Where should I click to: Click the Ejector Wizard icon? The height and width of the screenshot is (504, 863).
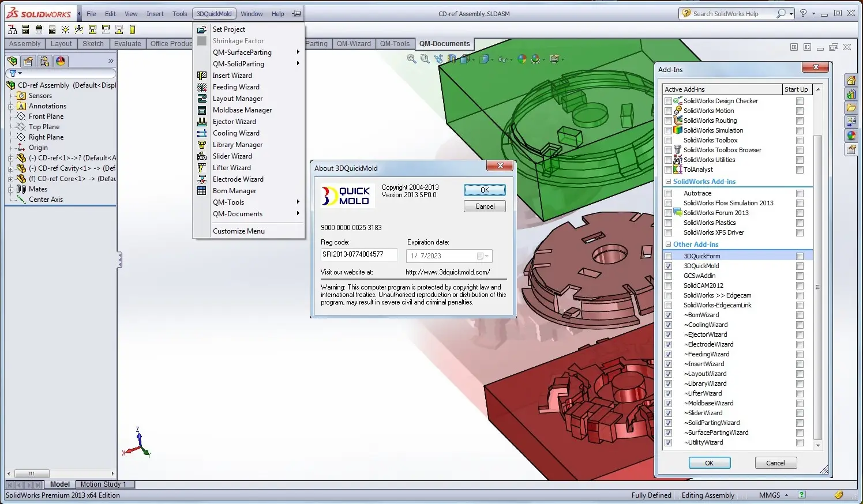click(x=202, y=122)
